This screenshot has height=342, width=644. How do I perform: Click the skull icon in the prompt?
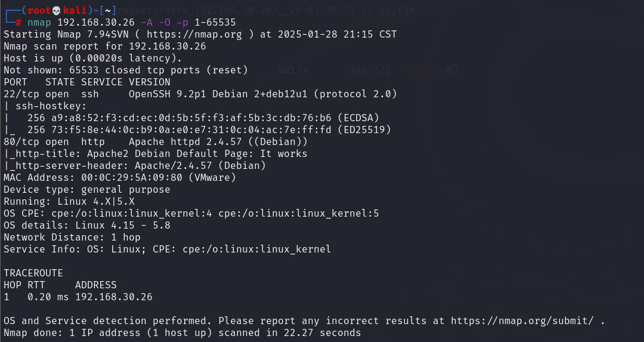pos(57,10)
